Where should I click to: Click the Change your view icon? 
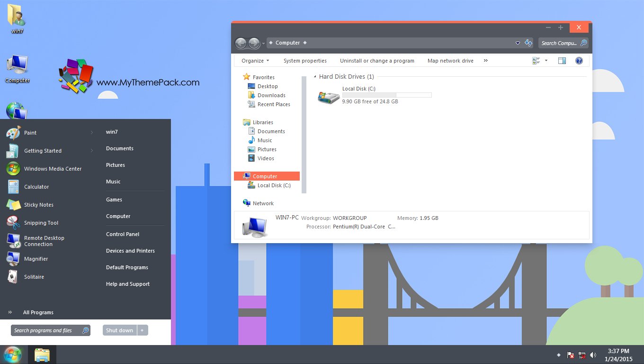click(x=537, y=61)
